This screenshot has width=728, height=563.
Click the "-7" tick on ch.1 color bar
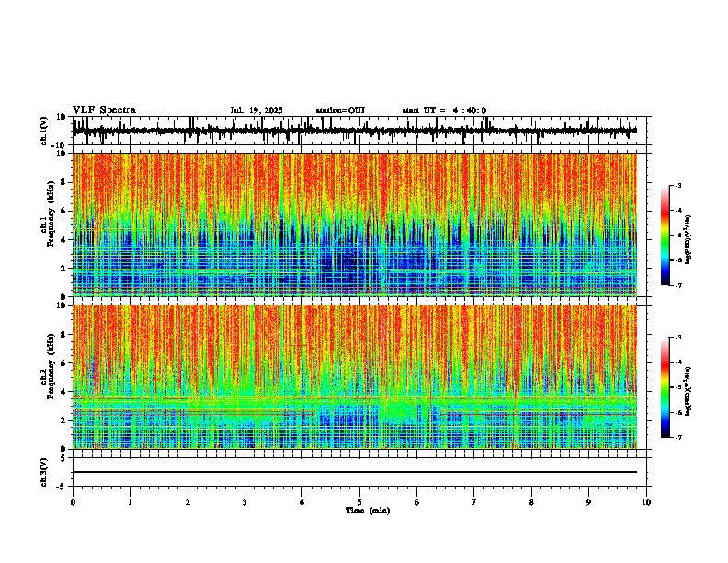(678, 285)
